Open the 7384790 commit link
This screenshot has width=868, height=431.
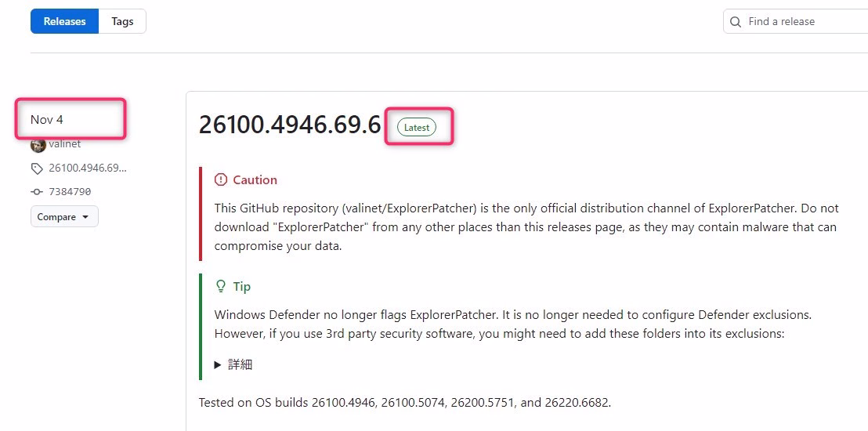pyautogui.click(x=75, y=191)
